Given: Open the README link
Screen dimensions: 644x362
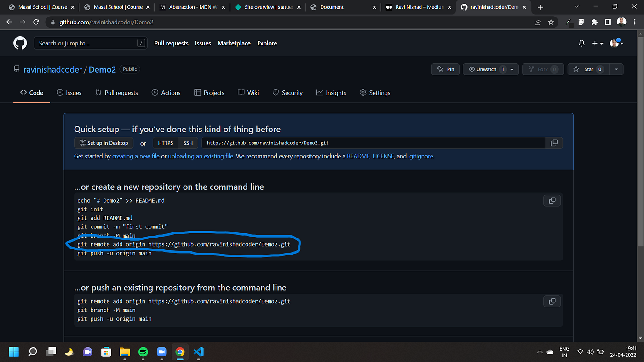Looking at the screenshot, I should [x=358, y=156].
